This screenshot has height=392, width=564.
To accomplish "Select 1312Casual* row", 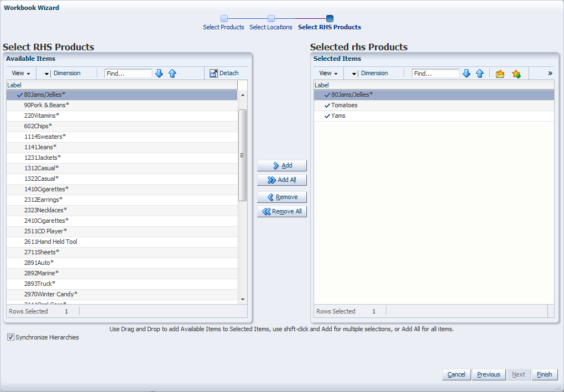I will pyautogui.click(x=122, y=168).
